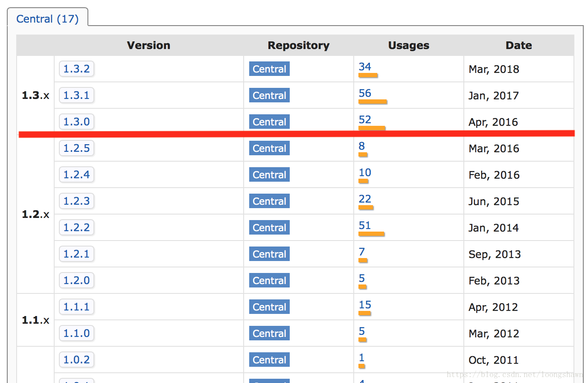Viewport: 588px width, 383px height.
Task: Open the 8 usages link for 1.2.5
Action: click(x=362, y=146)
